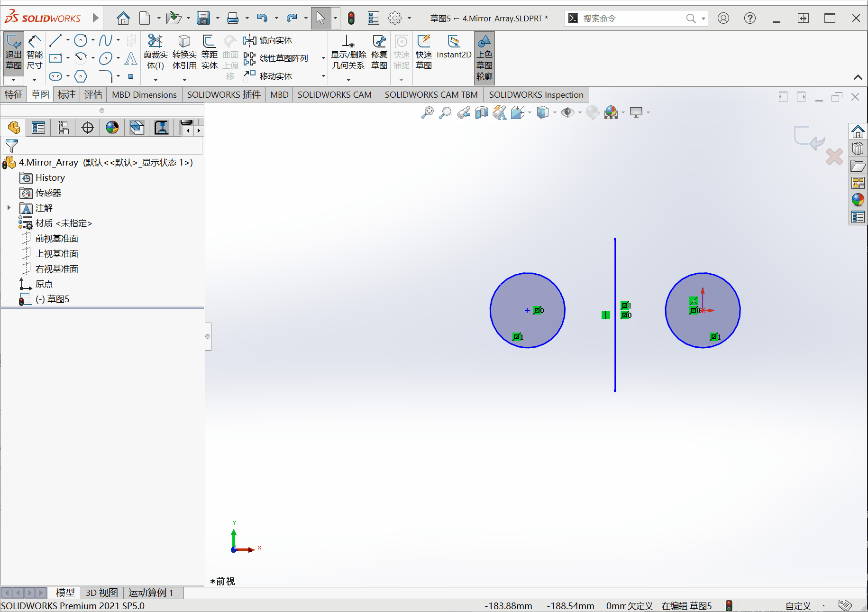This screenshot has width=868, height=612.
Task: Open the DisplayManager color sphere tab
Action: 112,128
